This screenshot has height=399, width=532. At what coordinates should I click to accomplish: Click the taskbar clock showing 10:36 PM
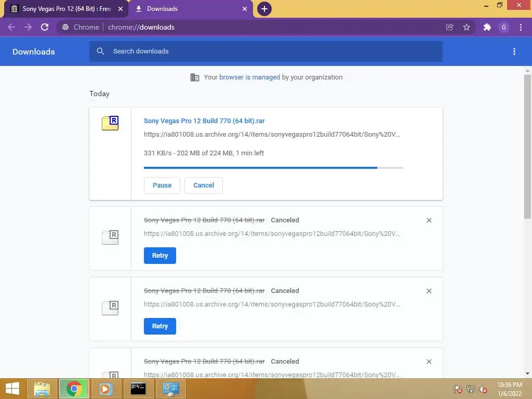510,389
